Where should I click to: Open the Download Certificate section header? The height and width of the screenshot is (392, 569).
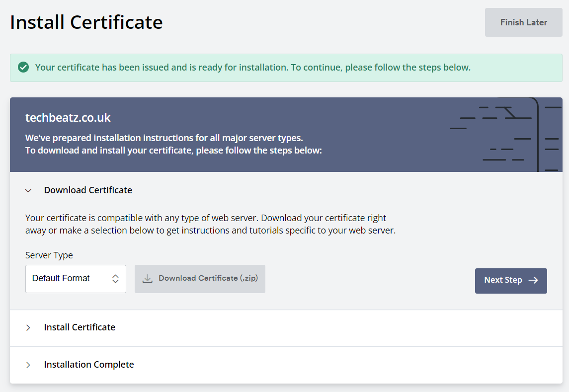click(x=88, y=190)
